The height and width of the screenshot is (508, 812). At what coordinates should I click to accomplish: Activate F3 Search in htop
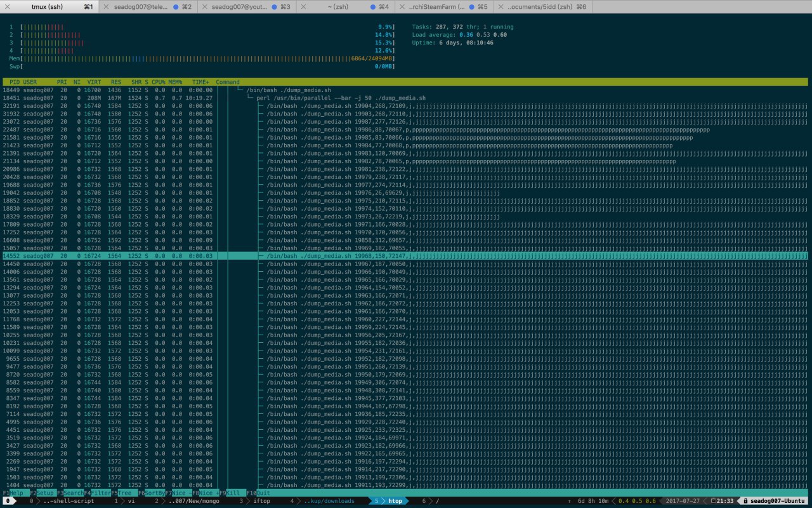coord(70,493)
